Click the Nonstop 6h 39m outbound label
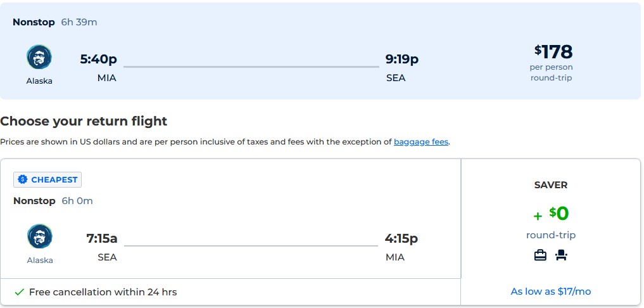The width and height of the screenshot is (644, 308). pos(55,22)
